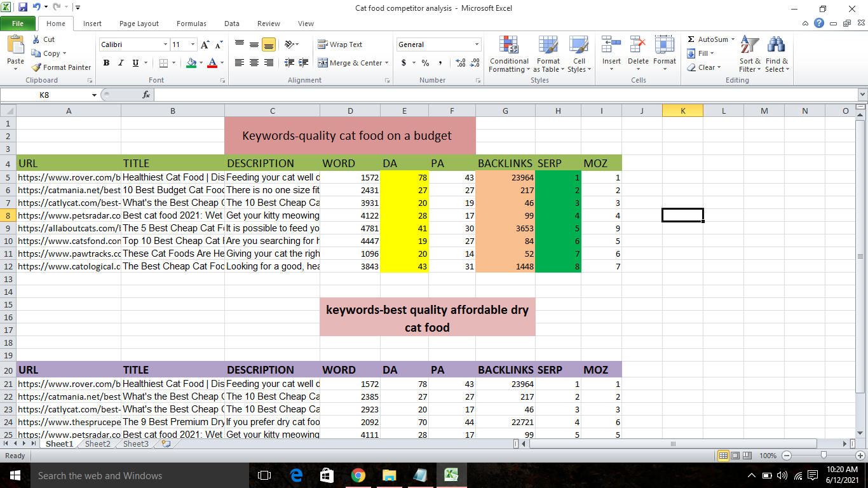Open the Page Layout ribbon tab
The height and width of the screenshot is (488, 868).
tap(139, 24)
